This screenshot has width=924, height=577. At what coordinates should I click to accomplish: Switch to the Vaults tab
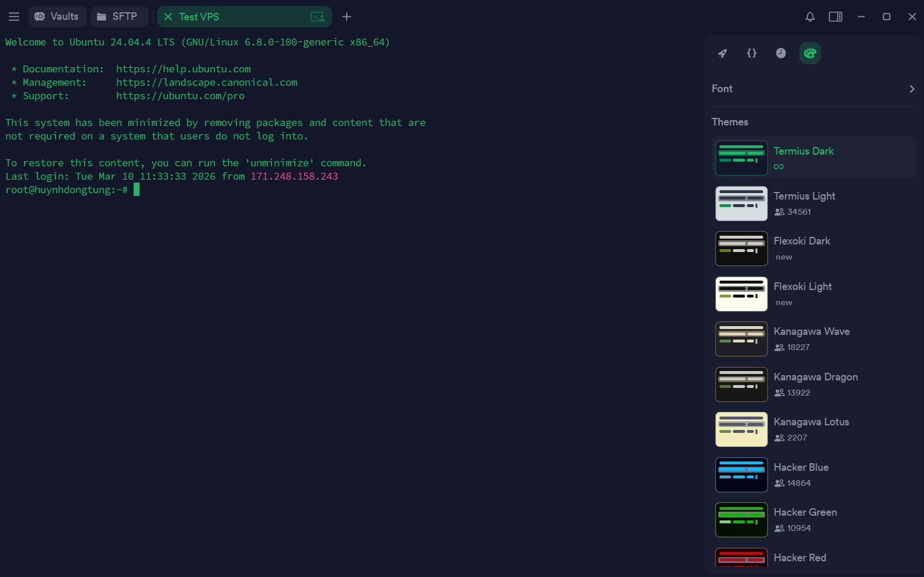(57, 17)
